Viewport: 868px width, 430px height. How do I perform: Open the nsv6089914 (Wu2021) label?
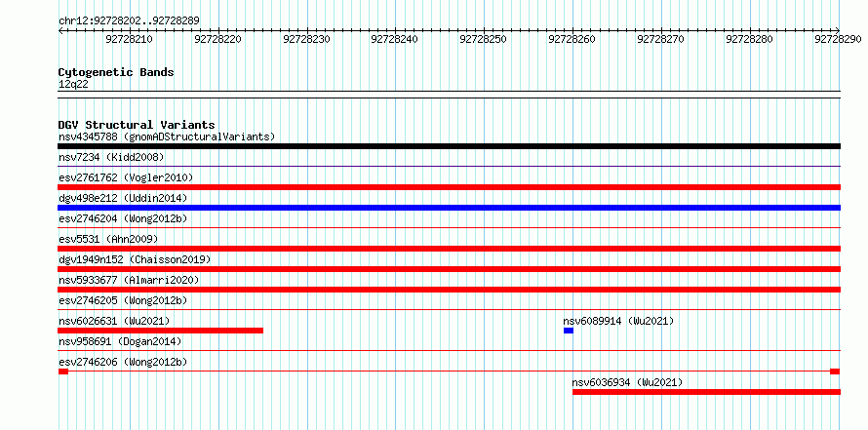click(x=618, y=321)
